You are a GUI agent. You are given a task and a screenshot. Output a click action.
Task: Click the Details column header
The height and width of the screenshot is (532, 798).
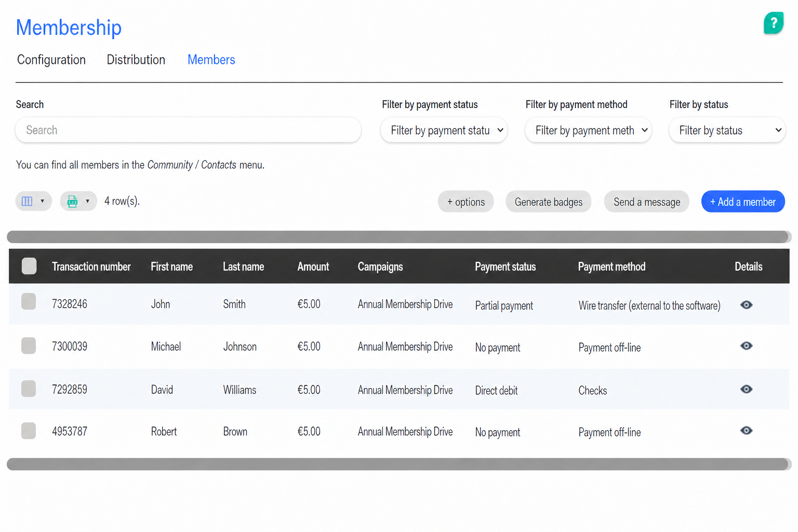tap(749, 267)
